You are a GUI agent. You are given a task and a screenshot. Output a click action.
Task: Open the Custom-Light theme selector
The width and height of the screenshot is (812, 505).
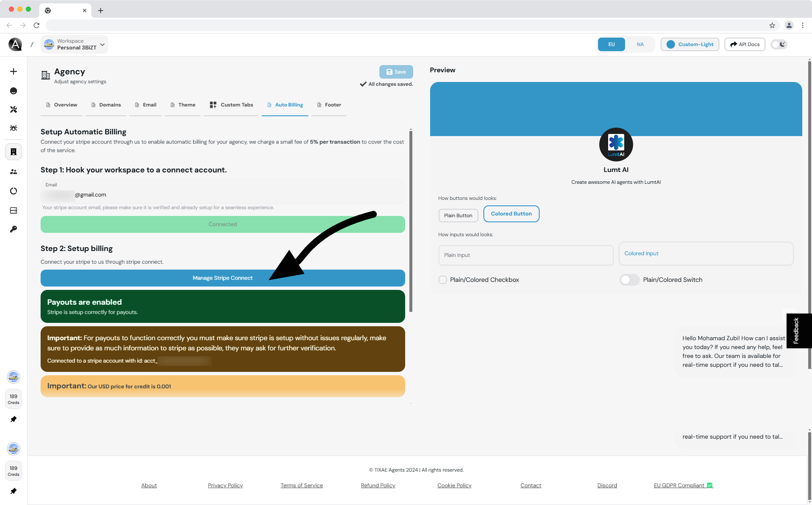click(x=690, y=44)
